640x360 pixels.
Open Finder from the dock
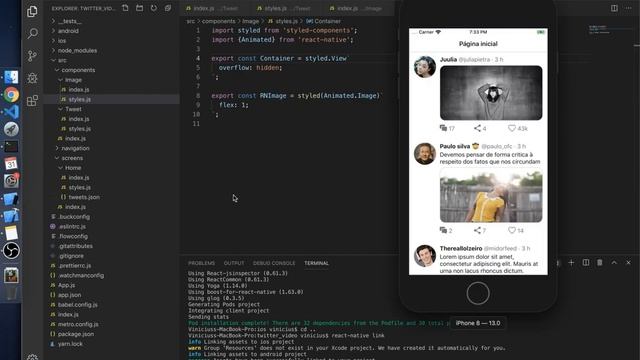[x=11, y=77]
